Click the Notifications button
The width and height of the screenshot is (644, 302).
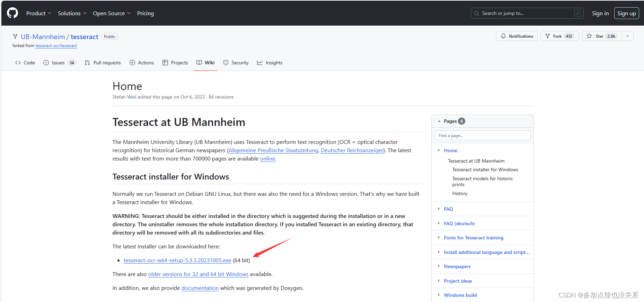[517, 36]
